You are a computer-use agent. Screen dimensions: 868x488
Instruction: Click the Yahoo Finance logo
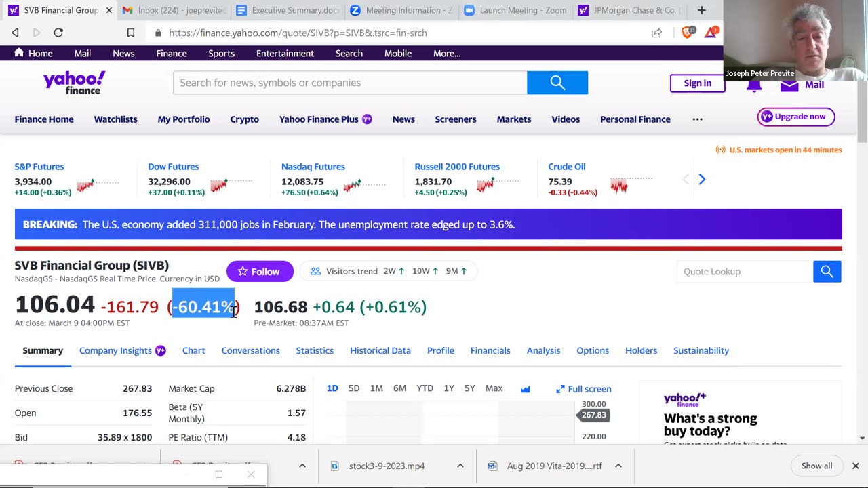pyautogui.click(x=75, y=83)
